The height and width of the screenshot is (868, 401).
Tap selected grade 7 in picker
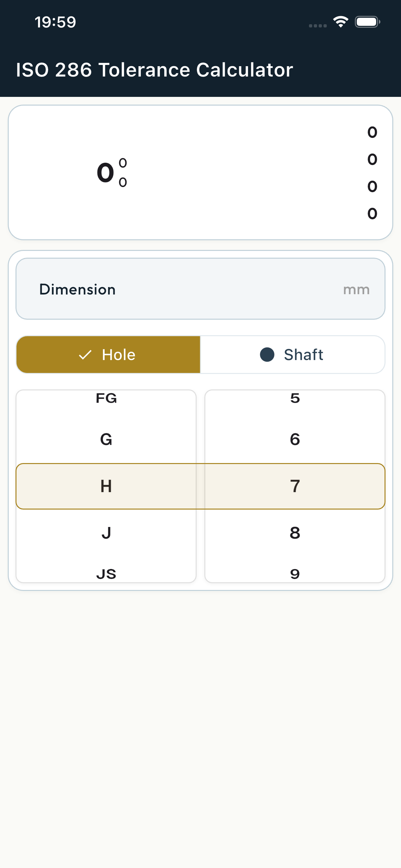tap(295, 486)
